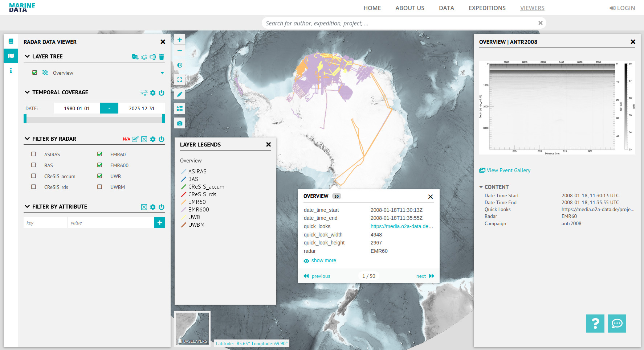Image resolution: width=644 pixels, height=350 pixels.
Task: Click the View Event Gallery link
Action: pos(508,170)
